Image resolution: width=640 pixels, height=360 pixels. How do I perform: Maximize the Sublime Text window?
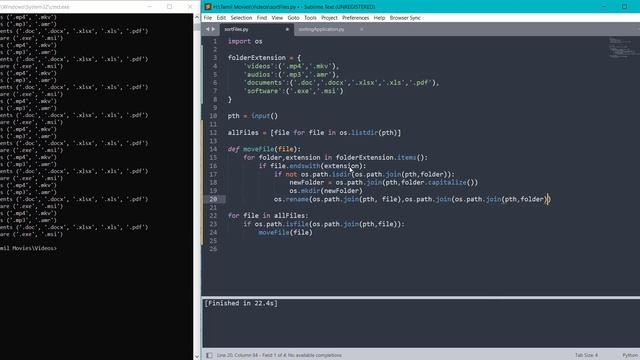(624, 7)
